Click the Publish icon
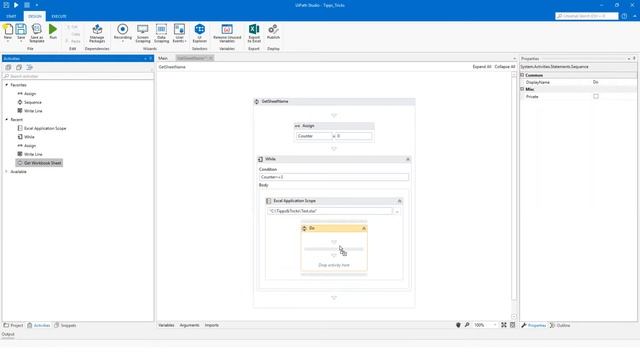640x360 pixels. coord(273,29)
